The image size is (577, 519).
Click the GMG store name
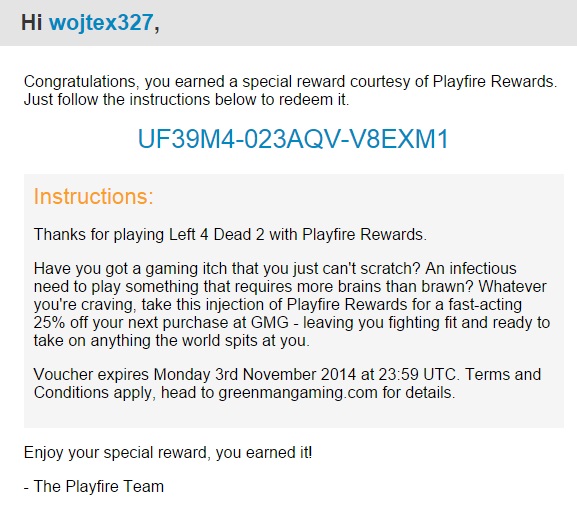270,322
